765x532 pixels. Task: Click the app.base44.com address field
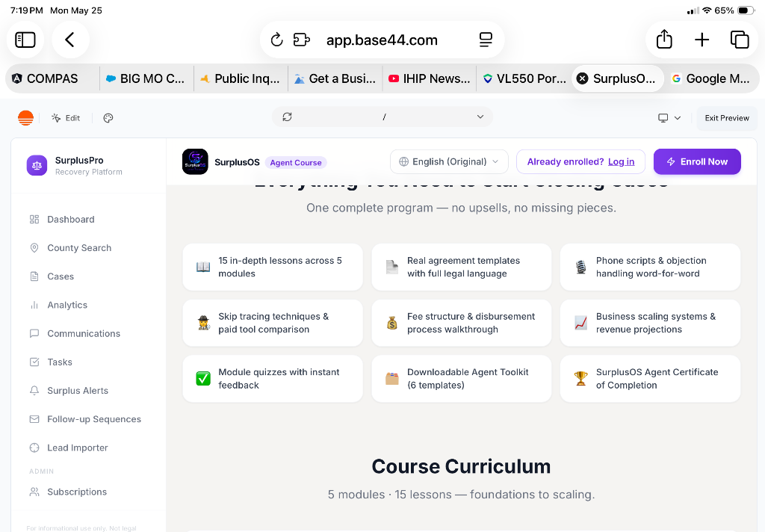382,40
